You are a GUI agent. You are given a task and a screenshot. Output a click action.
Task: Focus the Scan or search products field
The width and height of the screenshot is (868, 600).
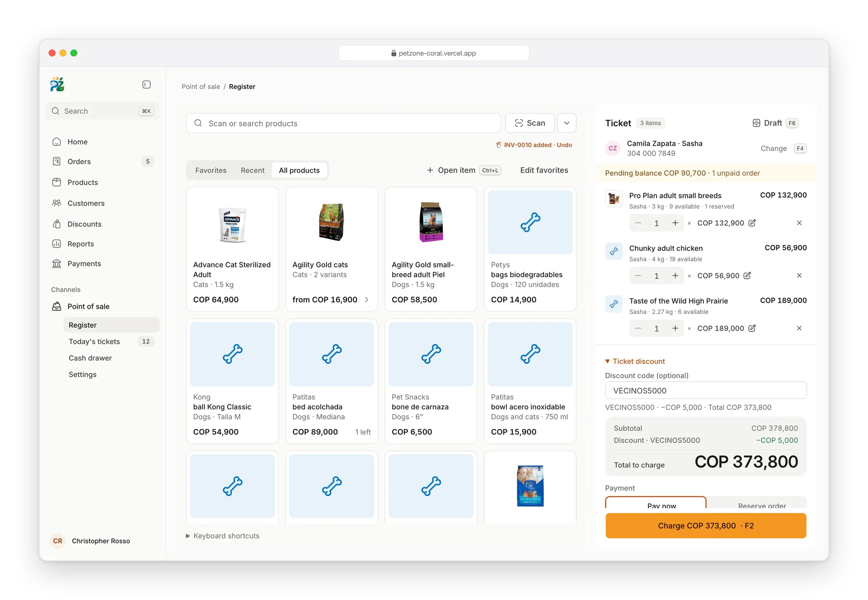click(x=343, y=123)
